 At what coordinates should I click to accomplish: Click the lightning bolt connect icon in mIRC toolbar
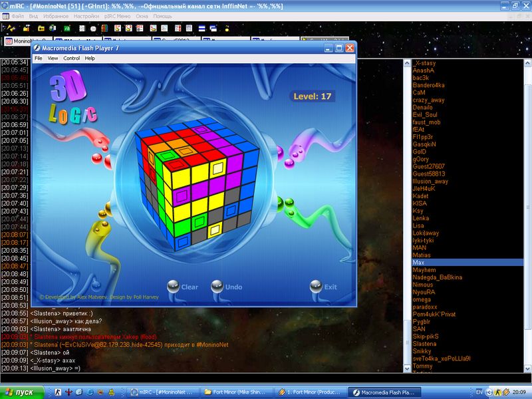11,28
